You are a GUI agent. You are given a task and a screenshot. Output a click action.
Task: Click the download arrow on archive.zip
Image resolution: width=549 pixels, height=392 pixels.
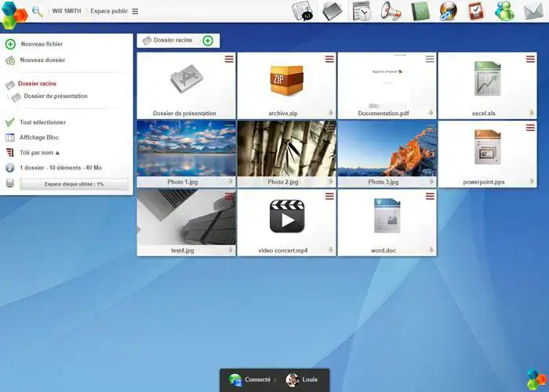pos(330,113)
